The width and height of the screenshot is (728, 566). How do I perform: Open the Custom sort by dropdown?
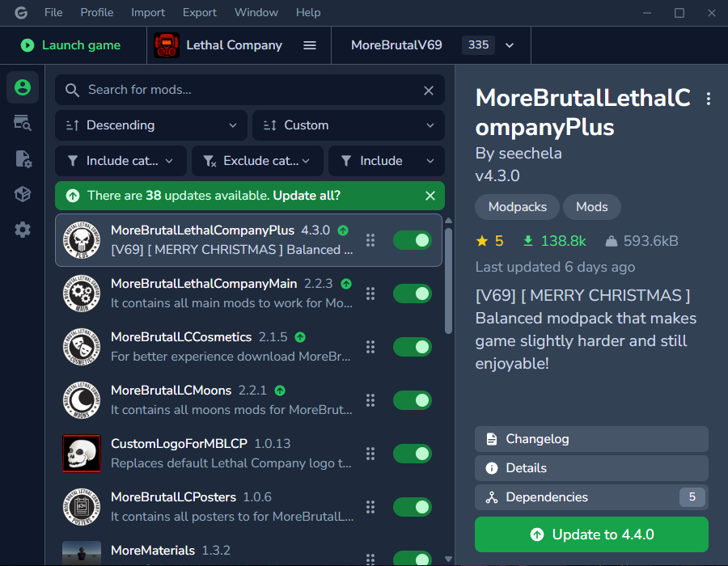click(348, 125)
